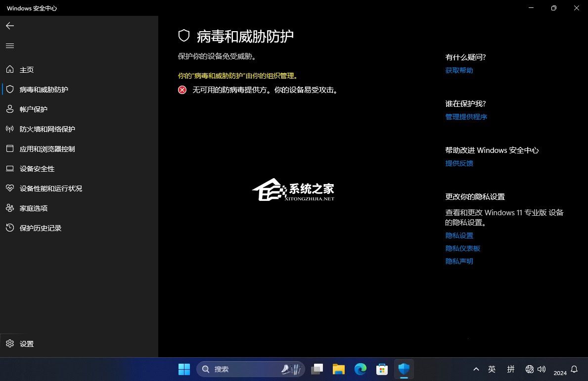The height and width of the screenshot is (381, 588).
Task: Go to 主页 in sidebar
Action: [79, 69]
